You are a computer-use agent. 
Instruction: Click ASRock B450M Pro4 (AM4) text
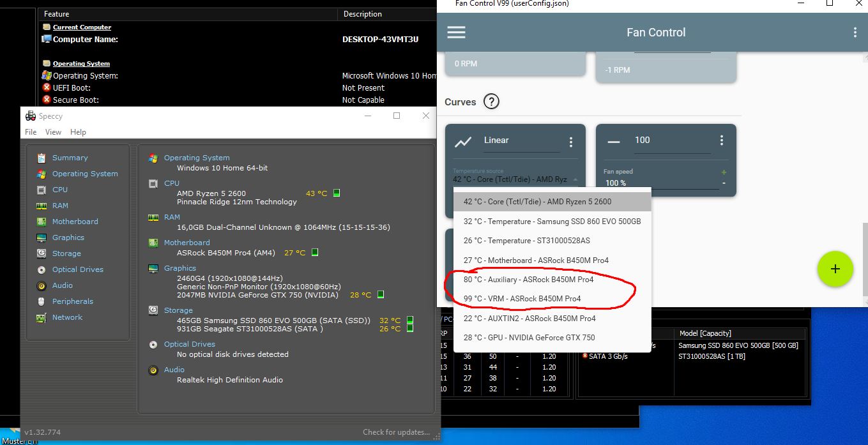coord(226,253)
